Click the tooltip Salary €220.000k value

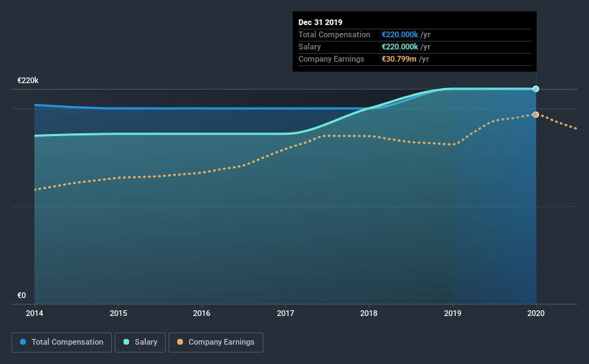(x=400, y=47)
